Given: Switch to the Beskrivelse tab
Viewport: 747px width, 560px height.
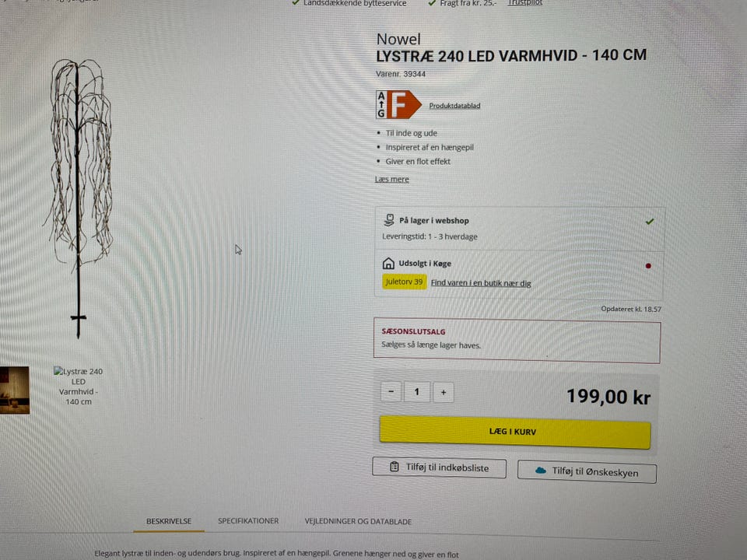Looking at the screenshot, I should (169, 521).
